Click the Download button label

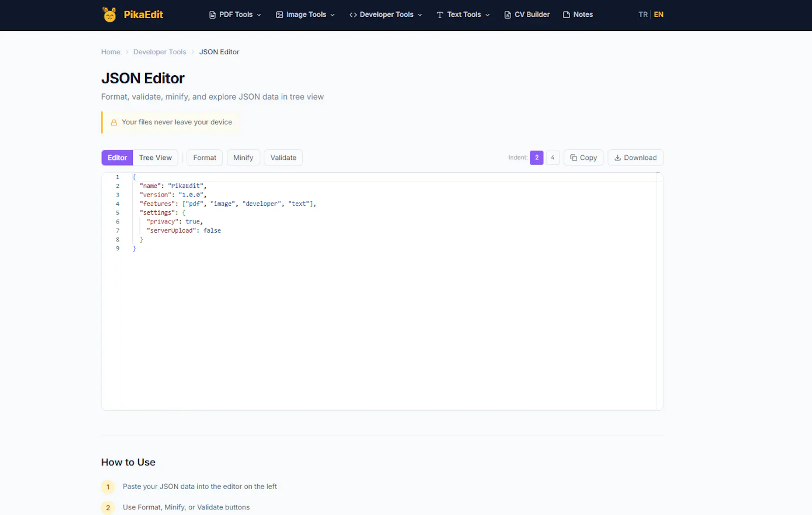tap(640, 157)
